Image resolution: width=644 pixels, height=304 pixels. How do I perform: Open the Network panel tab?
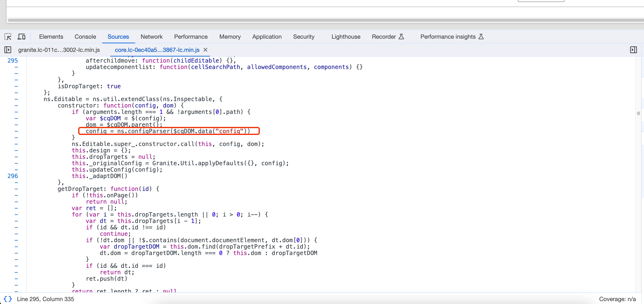[152, 37]
